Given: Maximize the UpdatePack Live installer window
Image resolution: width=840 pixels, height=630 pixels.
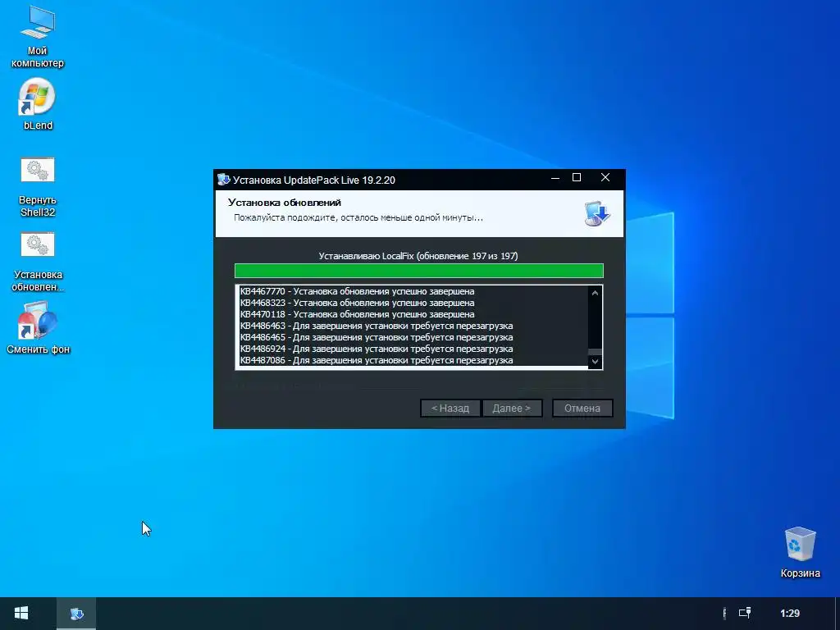Looking at the screenshot, I should pyautogui.click(x=577, y=178).
